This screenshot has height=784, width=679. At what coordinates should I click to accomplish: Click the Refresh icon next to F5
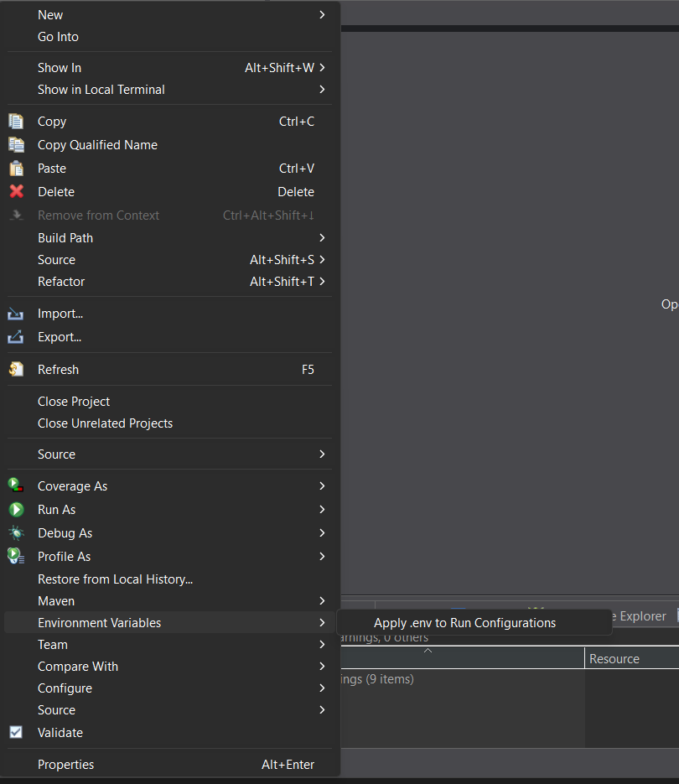pos(16,369)
